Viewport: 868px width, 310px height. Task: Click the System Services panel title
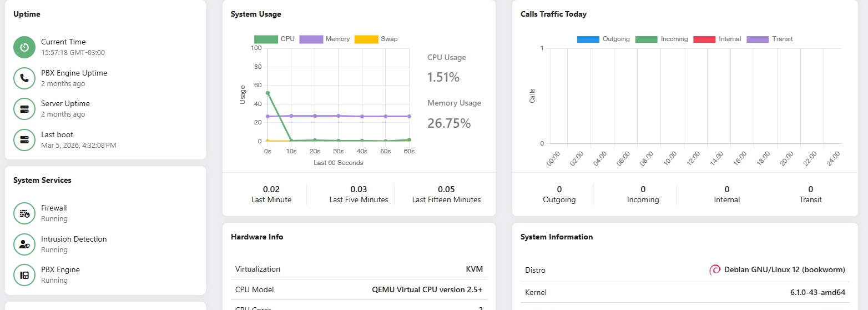click(42, 180)
